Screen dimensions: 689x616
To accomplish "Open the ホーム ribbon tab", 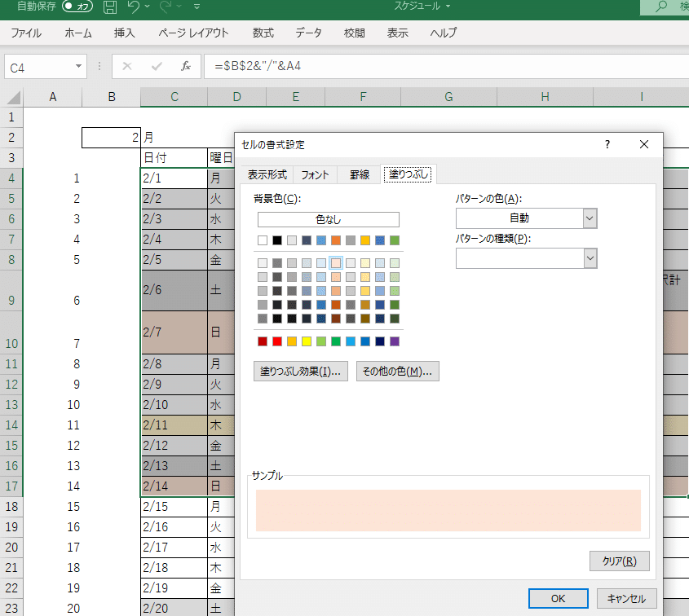I will point(78,33).
